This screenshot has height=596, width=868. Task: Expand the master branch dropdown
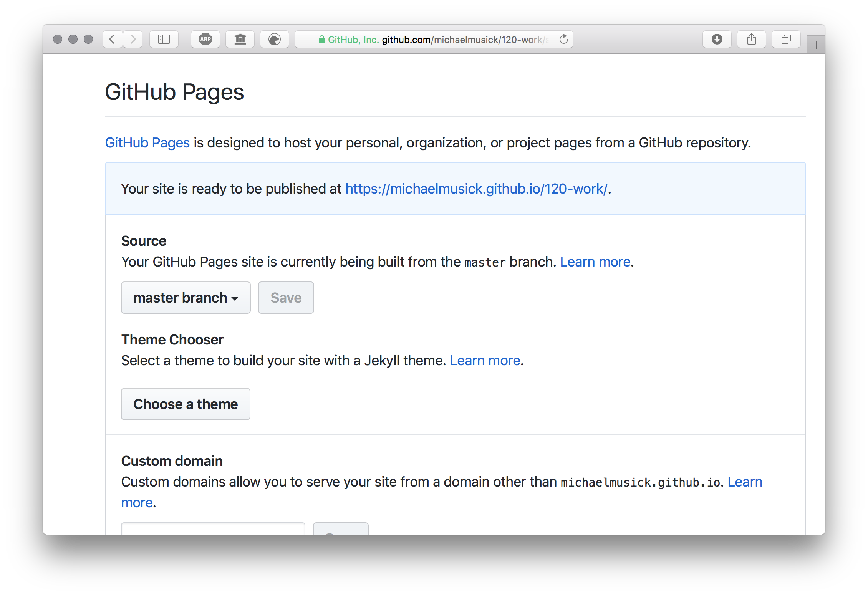186,298
